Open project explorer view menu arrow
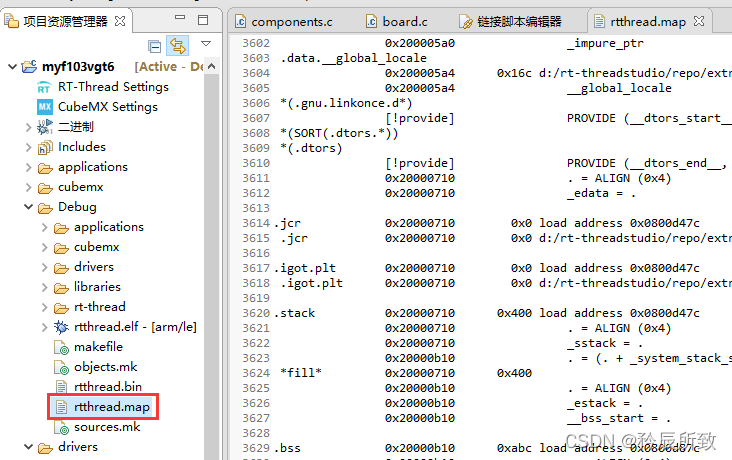Image resolution: width=732 pixels, height=460 pixels. (206, 43)
